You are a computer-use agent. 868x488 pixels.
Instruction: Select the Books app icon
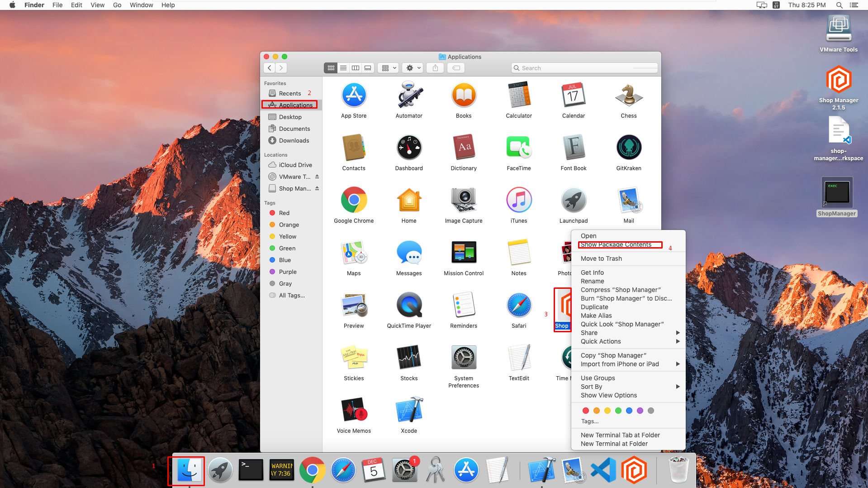coord(464,95)
